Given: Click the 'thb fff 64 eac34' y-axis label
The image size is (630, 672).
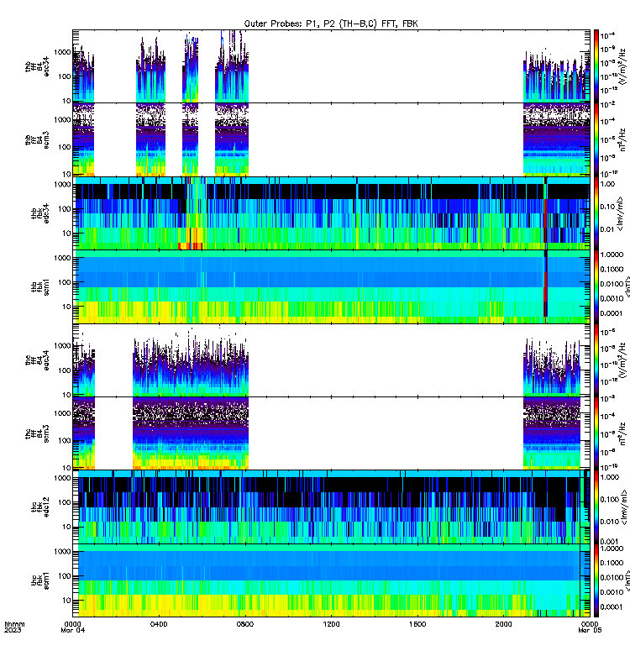Looking at the screenshot, I should point(37,66).
